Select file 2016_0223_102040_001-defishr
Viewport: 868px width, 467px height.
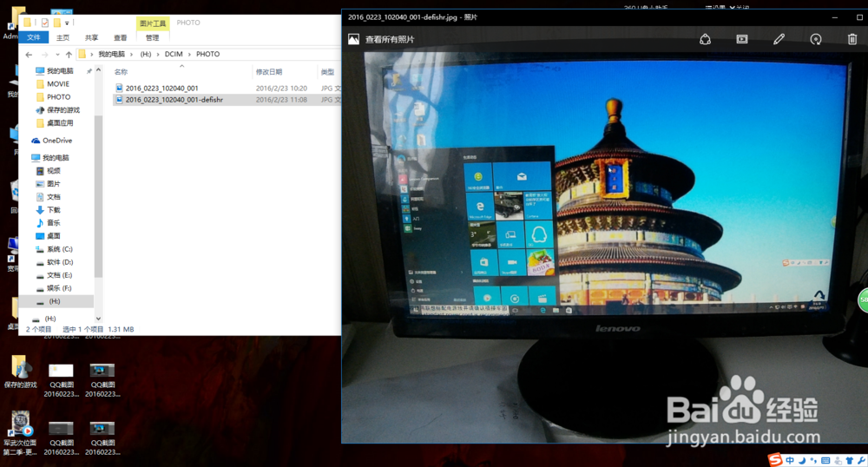pos(174,100)
